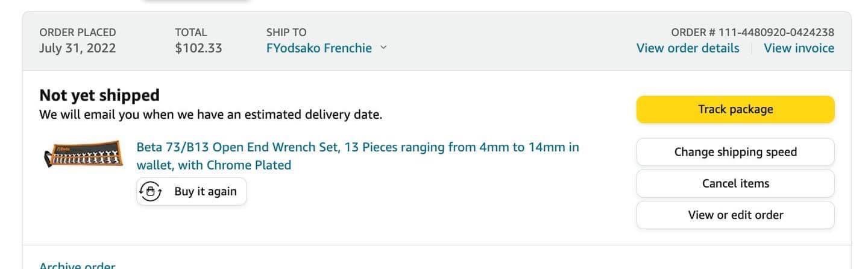Choose Cancel items
This screenshot has height=269, width=868.
coord(735,183)
